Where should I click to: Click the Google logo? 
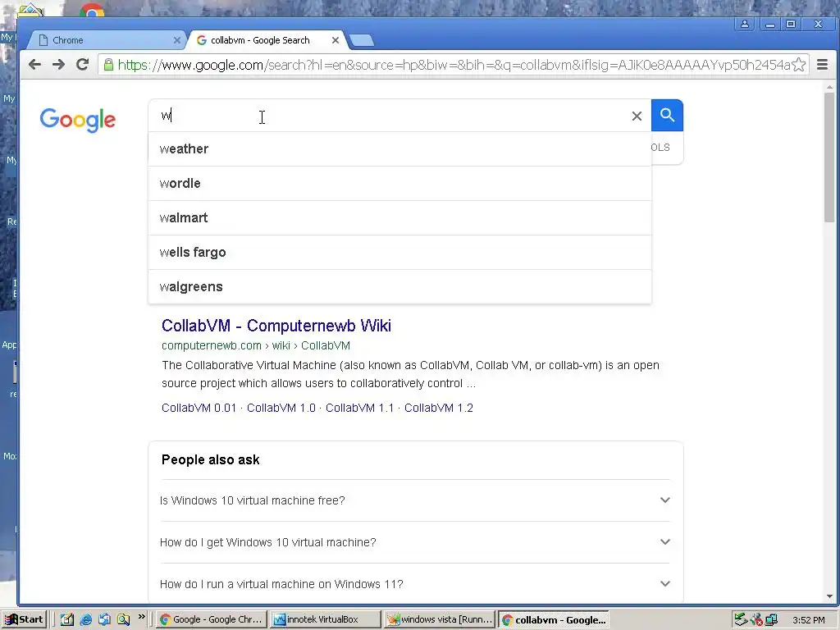(78, 120)
